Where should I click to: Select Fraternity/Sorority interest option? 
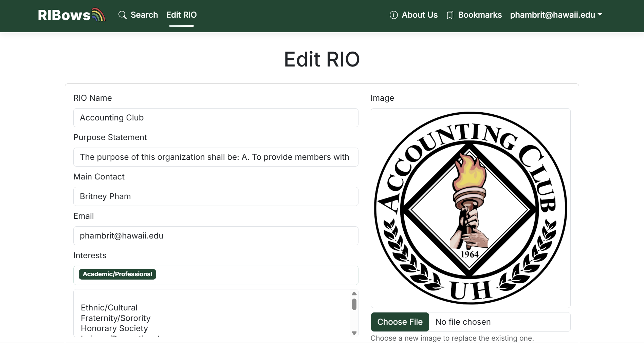pyautogui.click(x=115, y=318)
